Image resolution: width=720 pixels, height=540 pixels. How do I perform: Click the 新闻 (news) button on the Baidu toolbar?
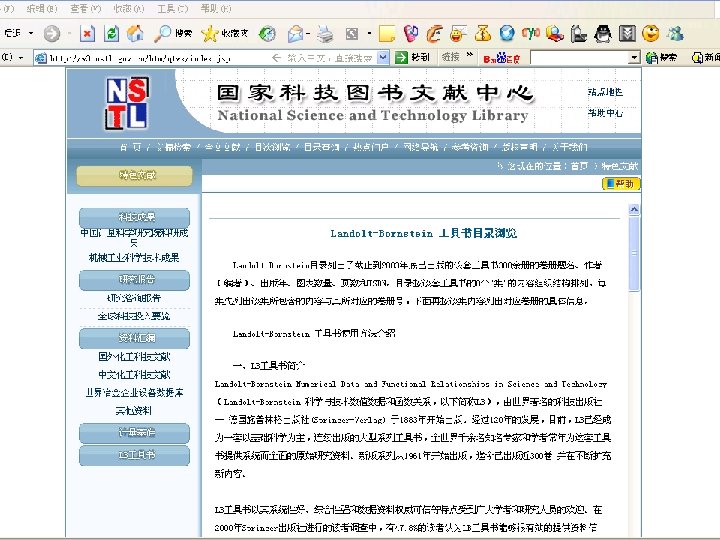pos(706,58)
